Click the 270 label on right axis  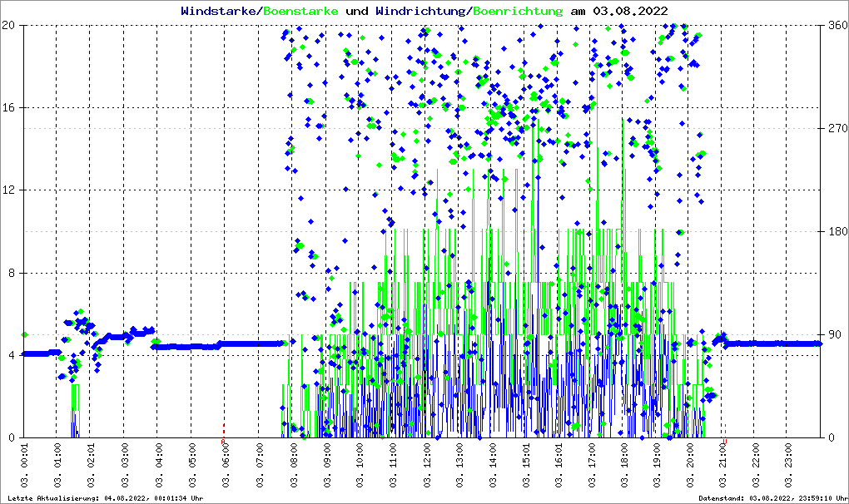[x=837, y=128]
